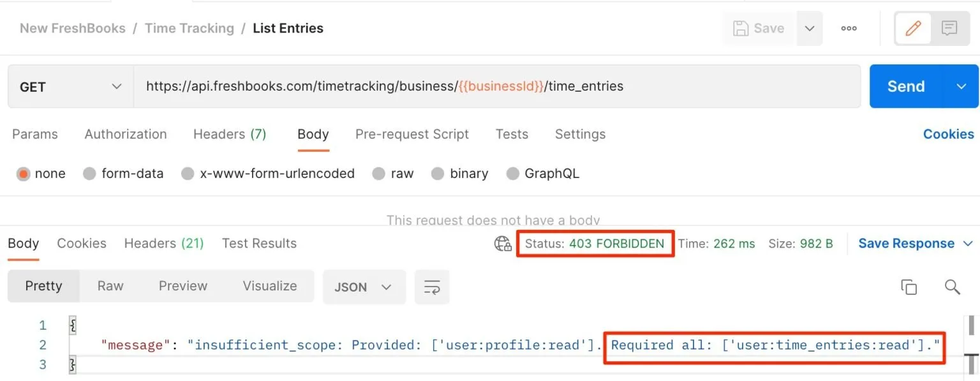
Task: Toggle line wrapping in the response editor
Action: tap(432, 287)
